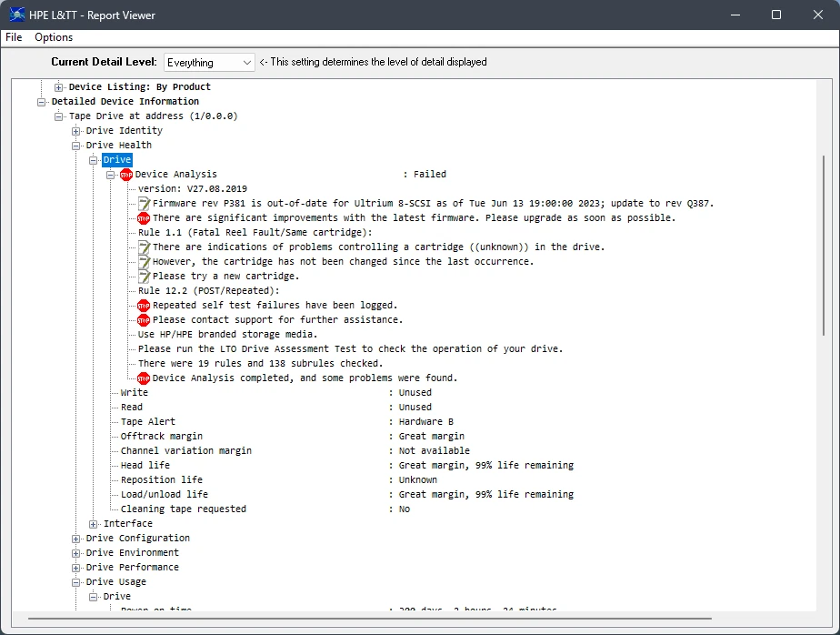The width and height of the screenshot is (840, 635).
Task: Select the 'Drive Configuration' tree label
Action: pyautogui.click(x=138, y=538)
